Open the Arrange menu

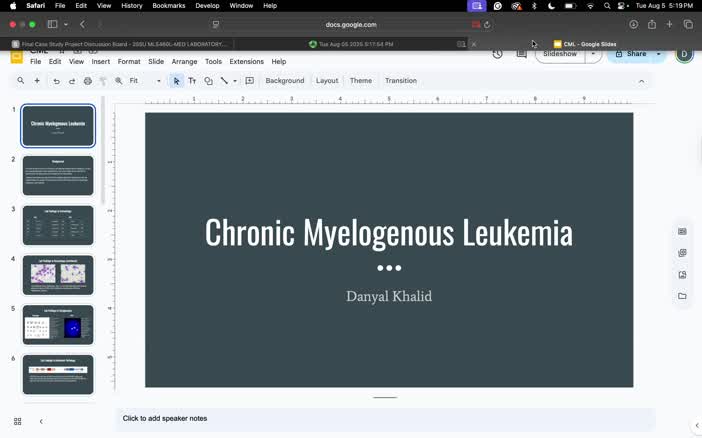point(184,61)
